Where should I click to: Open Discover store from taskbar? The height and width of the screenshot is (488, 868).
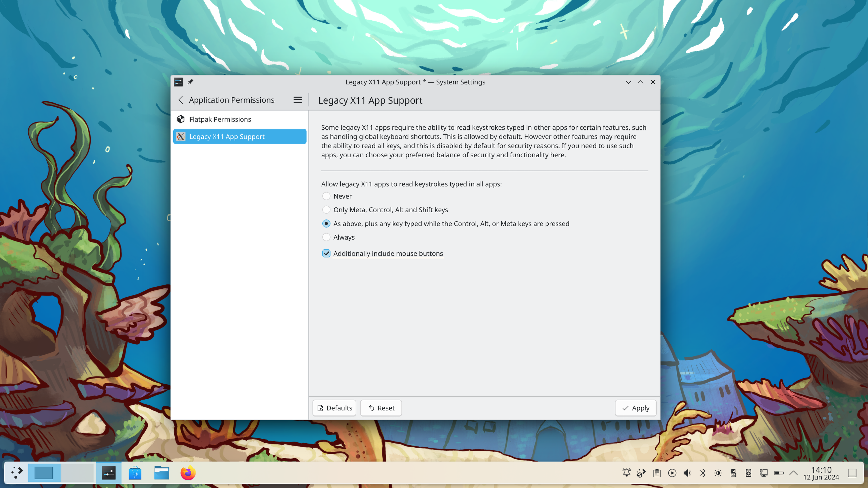point(135,473)
